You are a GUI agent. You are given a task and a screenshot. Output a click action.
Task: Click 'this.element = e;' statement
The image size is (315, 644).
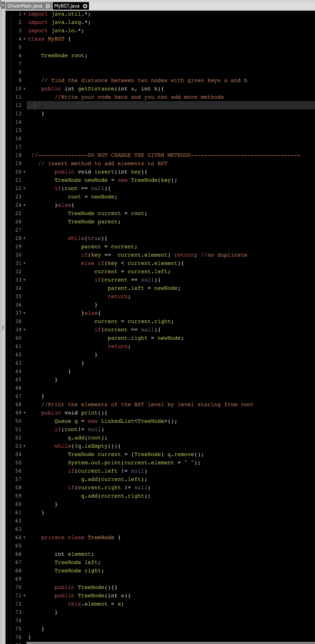pyautogui.click(x=96, y=604)
